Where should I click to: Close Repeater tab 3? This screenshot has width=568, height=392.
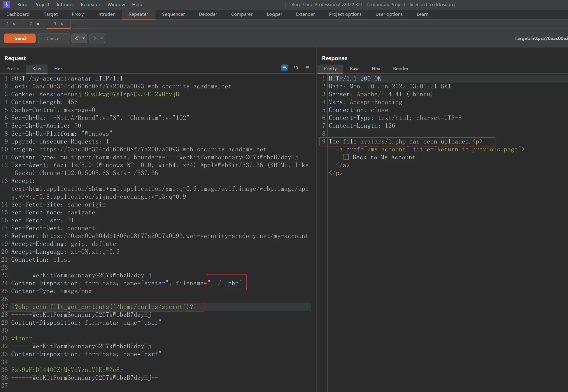pos(62,24)
